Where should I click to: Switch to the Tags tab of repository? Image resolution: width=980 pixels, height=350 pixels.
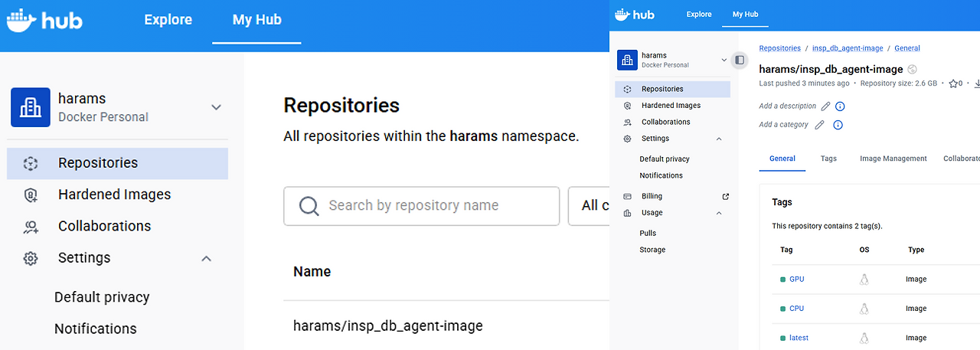(828, 159)
